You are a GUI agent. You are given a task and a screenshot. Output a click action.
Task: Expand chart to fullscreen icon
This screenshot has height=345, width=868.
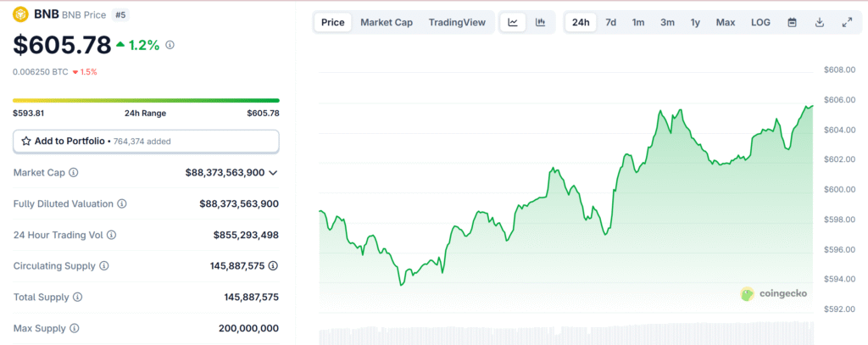847,23
